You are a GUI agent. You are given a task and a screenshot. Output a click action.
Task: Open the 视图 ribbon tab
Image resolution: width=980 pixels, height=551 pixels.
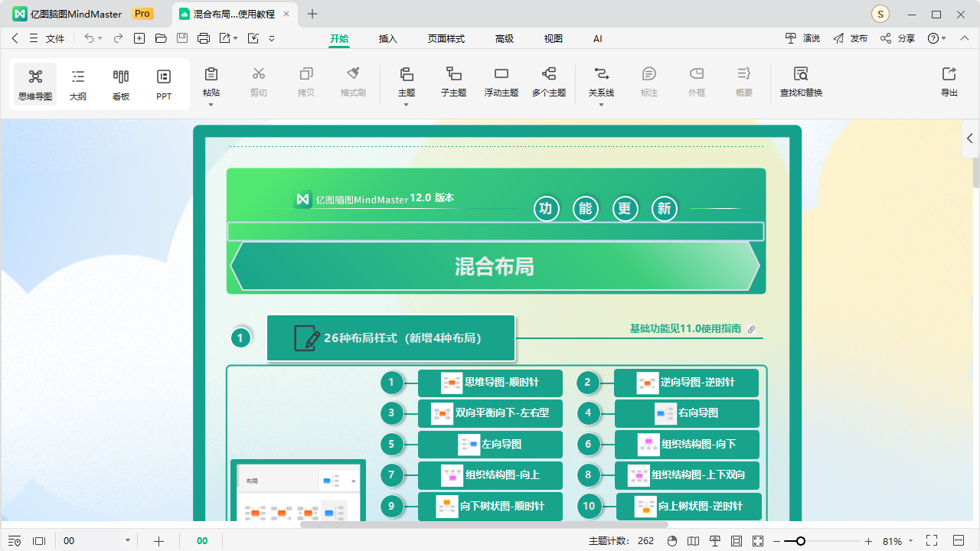click(x=553, y=38)
